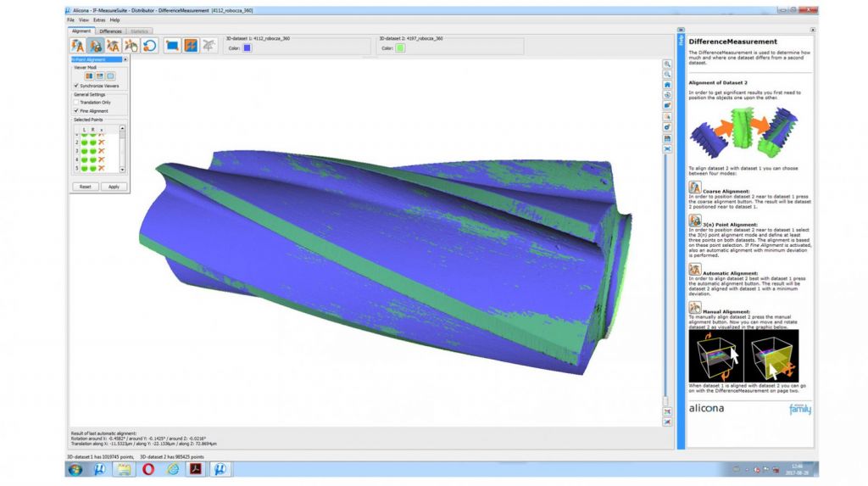Click the Apply button
868x486 pixels.
point(114,187)
